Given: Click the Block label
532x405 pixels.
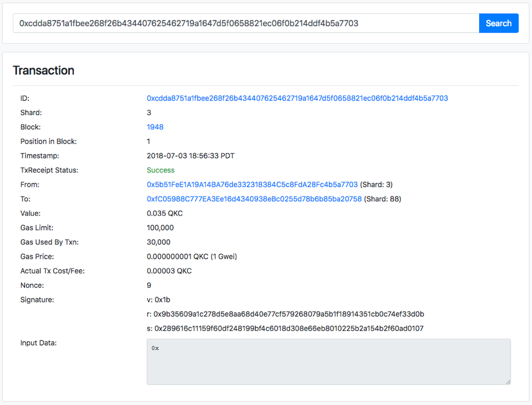Looking at the screenshot, I should tap(30, 127).
